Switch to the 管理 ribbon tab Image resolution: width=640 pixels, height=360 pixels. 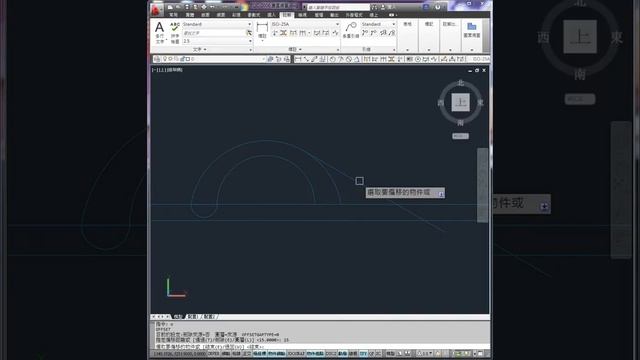point(319,15)
